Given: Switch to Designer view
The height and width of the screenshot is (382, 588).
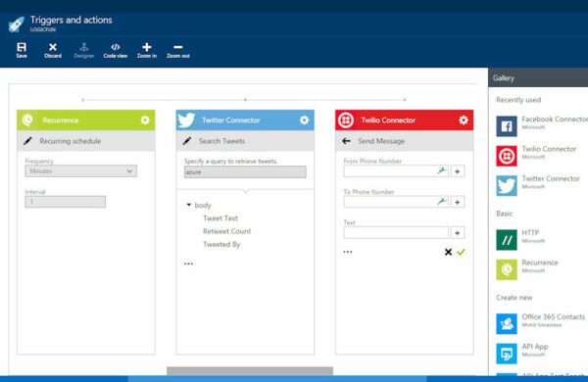Looking at the screenshot, I should pyautogui.click(x=84, y=50).
